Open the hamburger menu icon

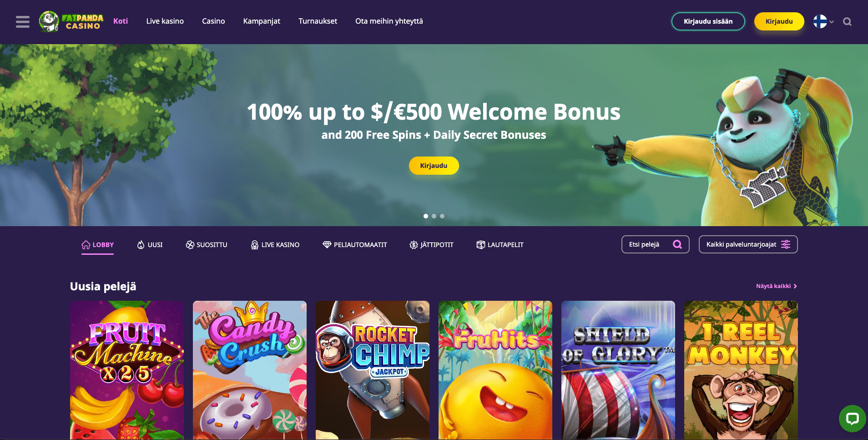point(23,21)
